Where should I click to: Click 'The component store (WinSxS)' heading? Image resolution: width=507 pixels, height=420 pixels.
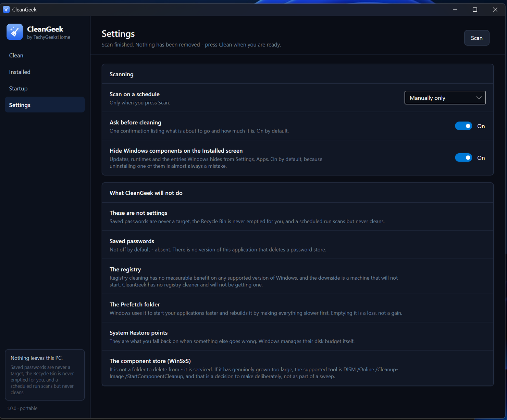click(x=150, y=361)
